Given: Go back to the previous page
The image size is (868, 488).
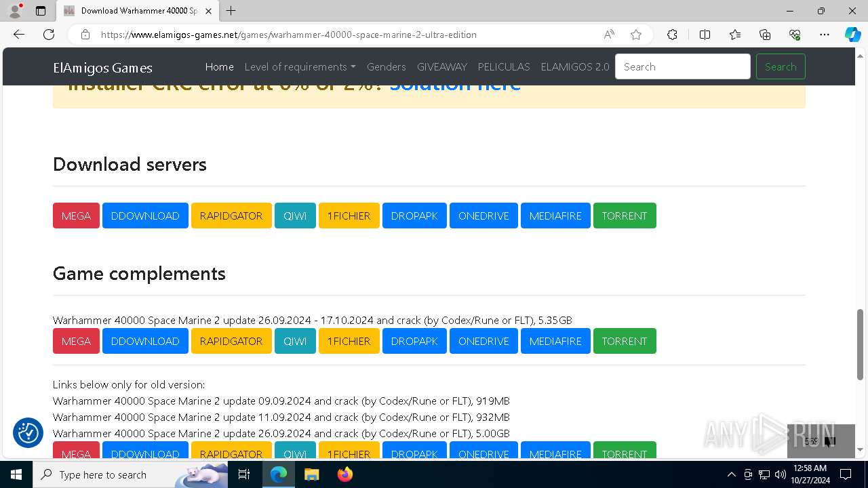Looking at the screenshot, I should [x=19, y=35].
